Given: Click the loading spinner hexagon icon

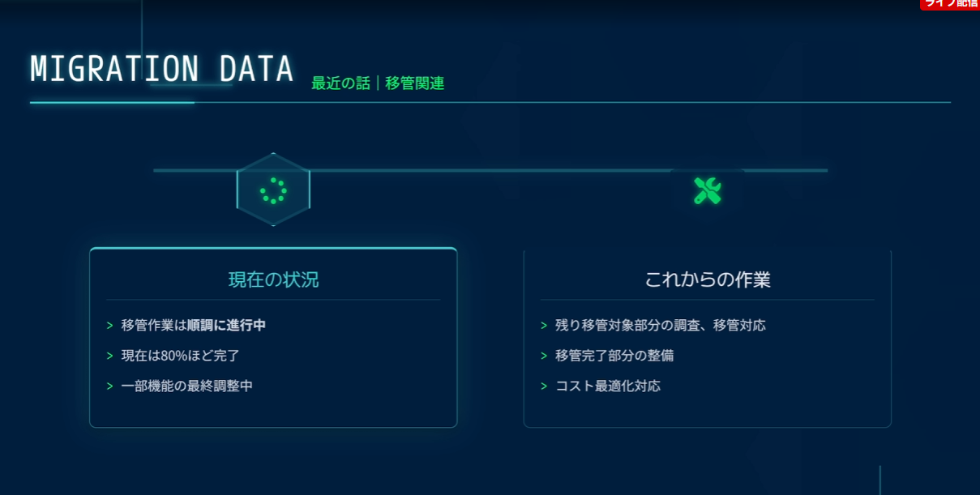Looking at the screenshot, I should 273,190.
